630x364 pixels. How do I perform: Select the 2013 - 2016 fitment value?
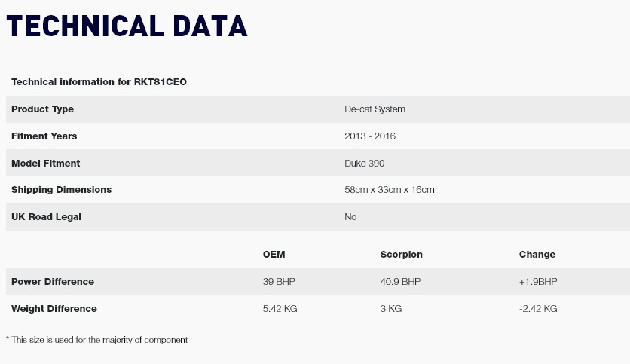370,136
